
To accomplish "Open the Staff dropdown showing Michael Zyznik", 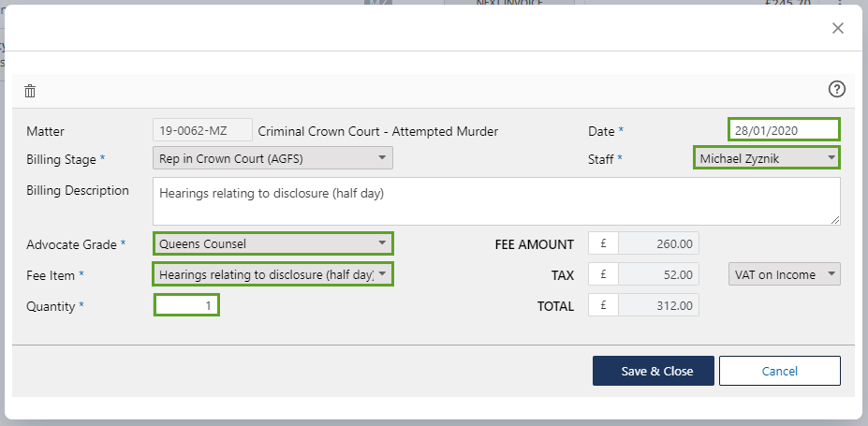I will [766, 158].
